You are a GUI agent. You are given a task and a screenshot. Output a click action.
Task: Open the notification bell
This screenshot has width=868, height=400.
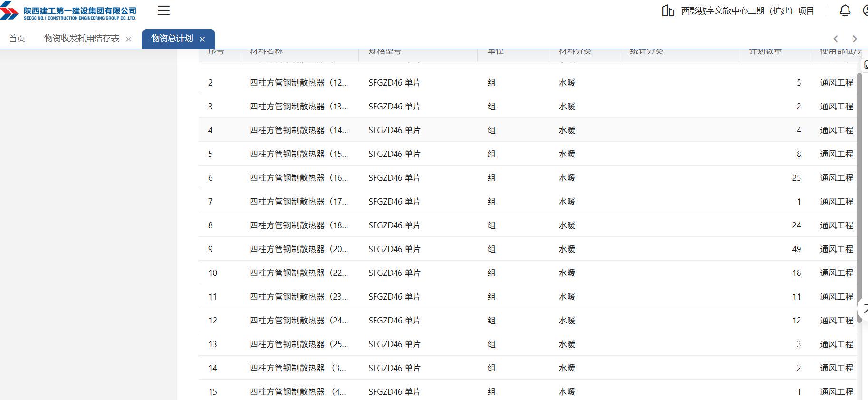(845, 10)
